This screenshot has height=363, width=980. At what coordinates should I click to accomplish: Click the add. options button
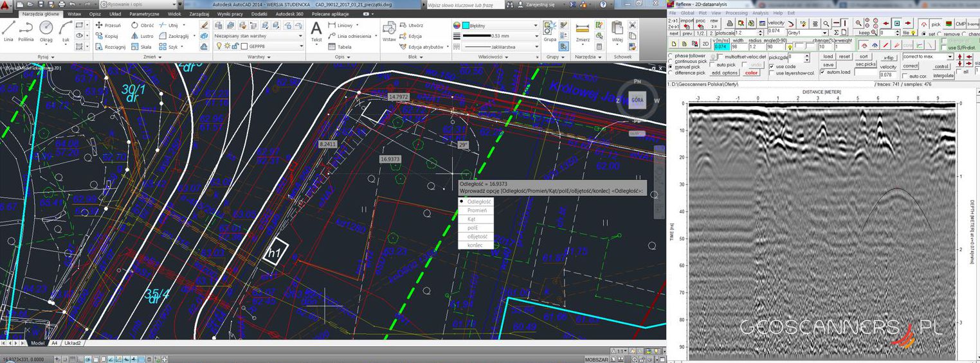(x=725, y=73)
